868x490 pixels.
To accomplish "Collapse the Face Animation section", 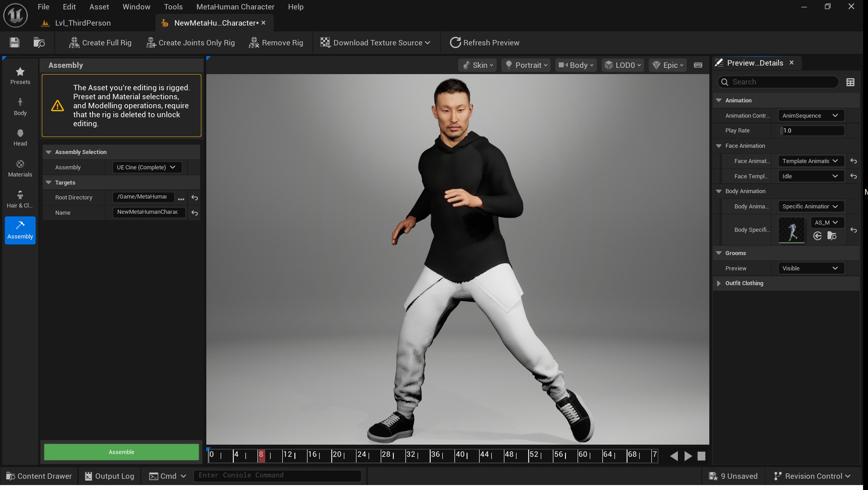I will (x=719, y=146).
